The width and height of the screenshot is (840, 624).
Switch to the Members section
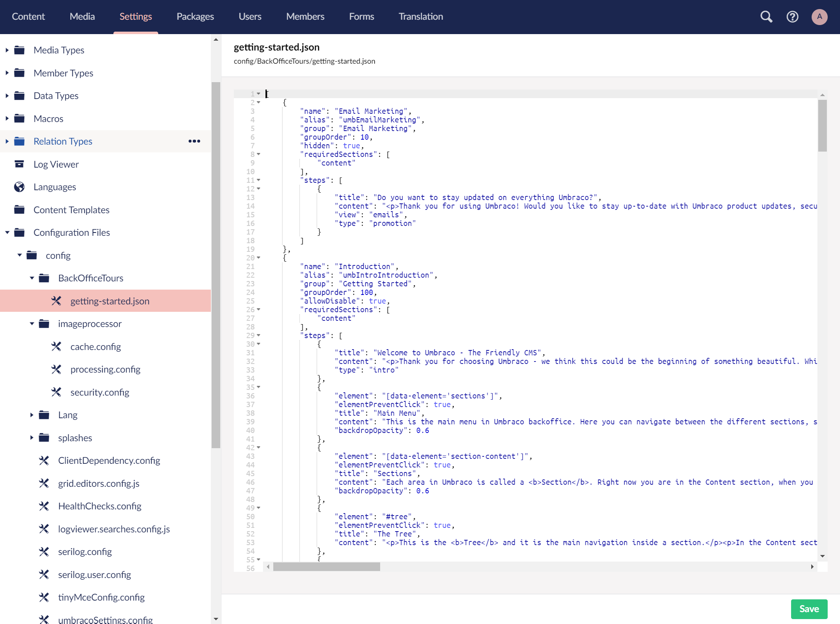coord(305,17)
